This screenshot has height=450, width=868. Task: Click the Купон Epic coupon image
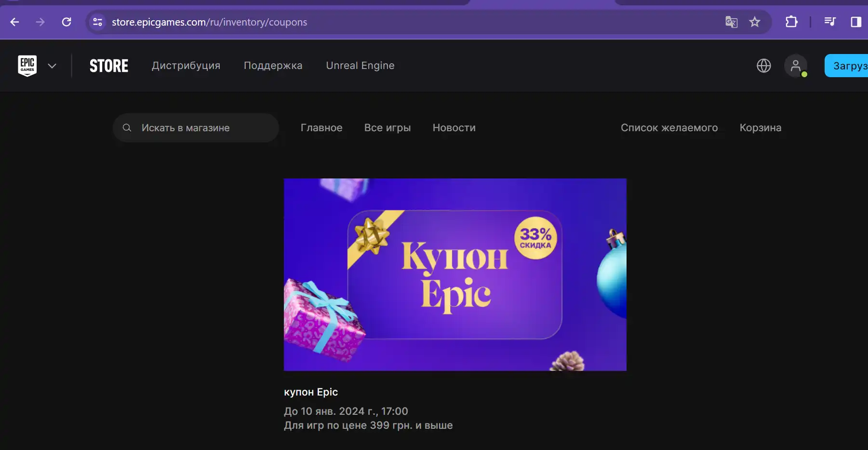click(x=455, y=274)
